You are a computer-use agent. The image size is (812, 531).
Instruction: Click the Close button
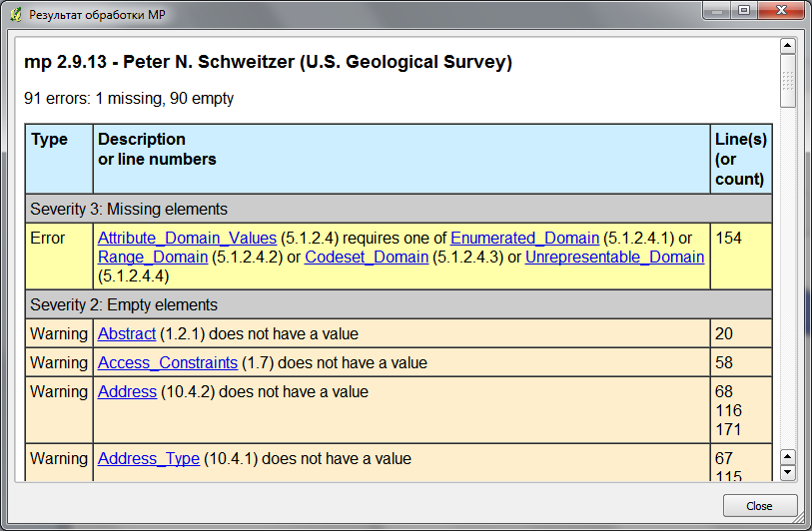tap(760, 506)
